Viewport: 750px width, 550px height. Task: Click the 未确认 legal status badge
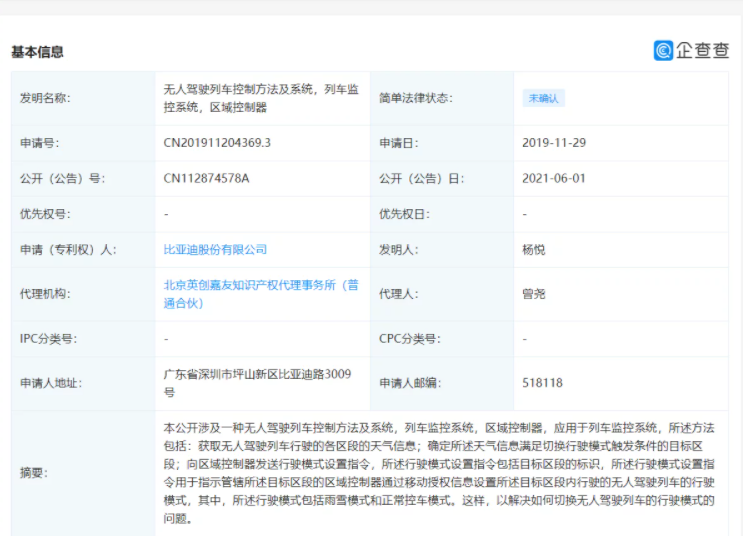coord(544,98)
